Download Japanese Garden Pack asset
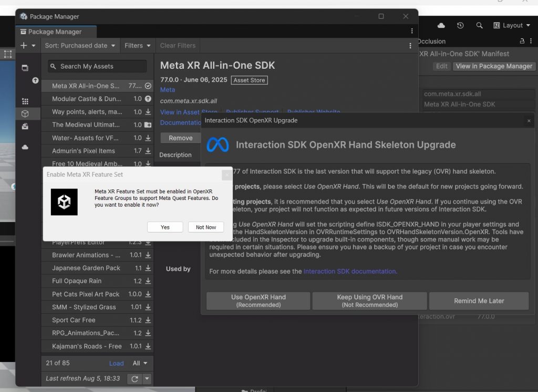This screenshot has width=538, height=392. 148,268
